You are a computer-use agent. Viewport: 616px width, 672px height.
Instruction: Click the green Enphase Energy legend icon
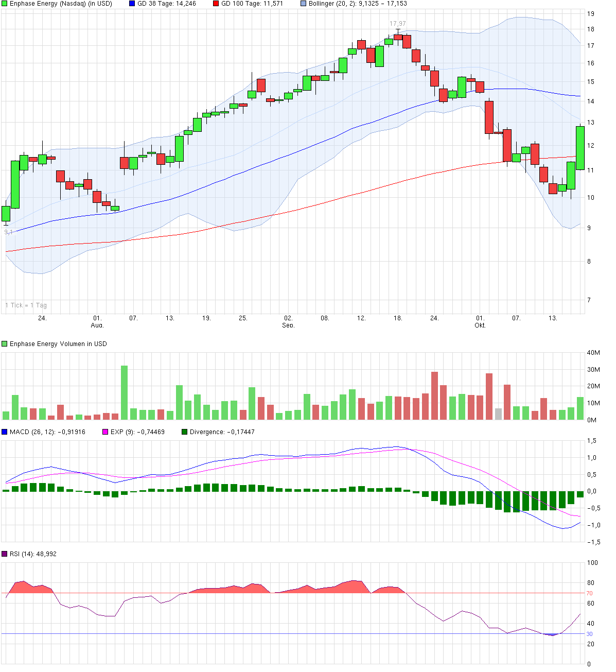tap(4, 4)
